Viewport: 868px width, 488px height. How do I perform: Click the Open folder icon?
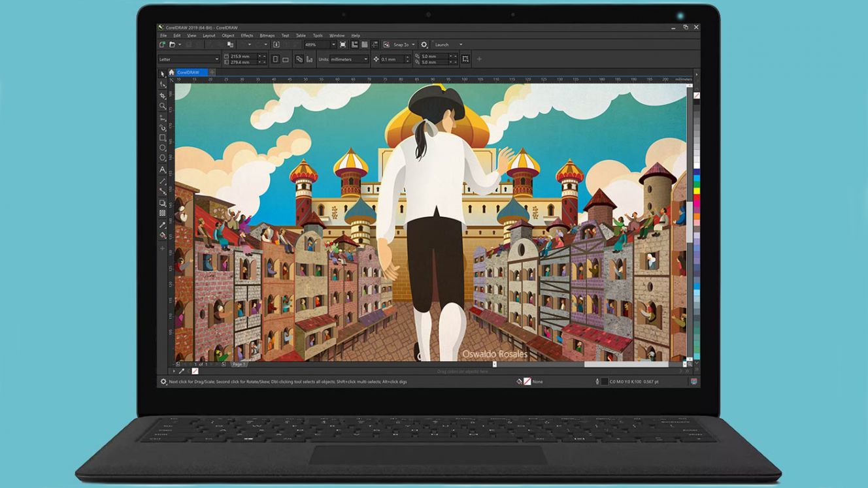click(172, 44)
